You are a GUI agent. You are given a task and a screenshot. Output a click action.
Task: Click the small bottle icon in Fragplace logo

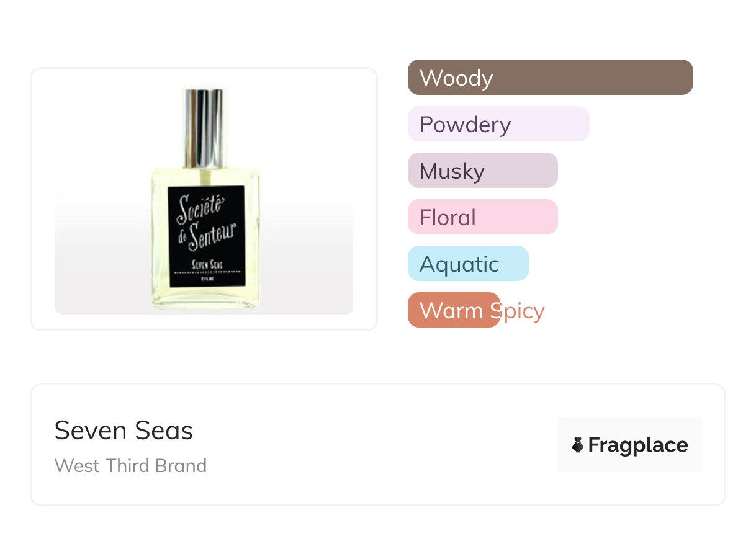[578, 445]
